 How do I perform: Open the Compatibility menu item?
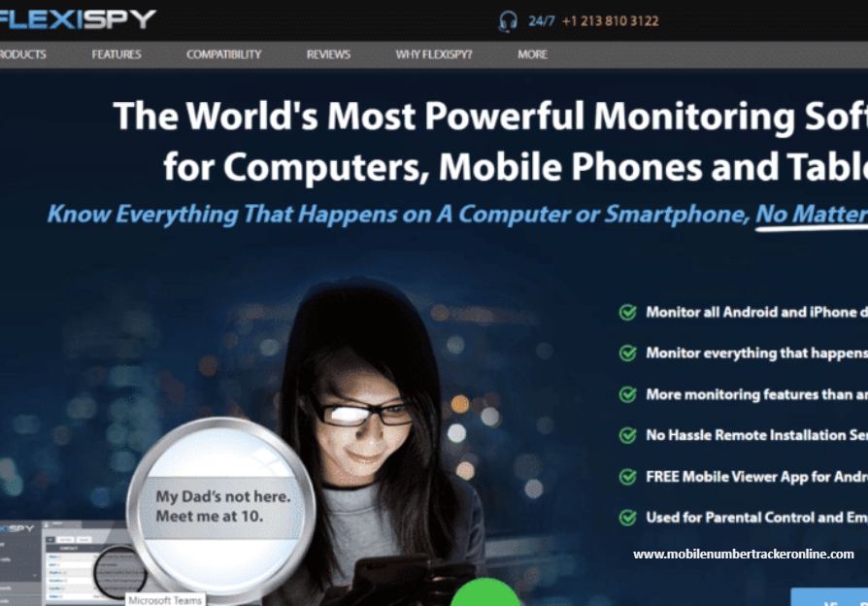(223, 54)
